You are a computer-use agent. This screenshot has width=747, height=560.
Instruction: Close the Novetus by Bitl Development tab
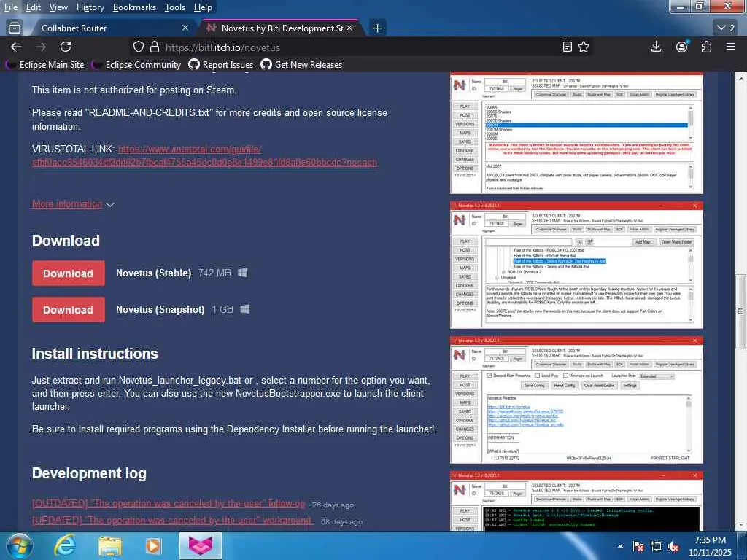349,28
